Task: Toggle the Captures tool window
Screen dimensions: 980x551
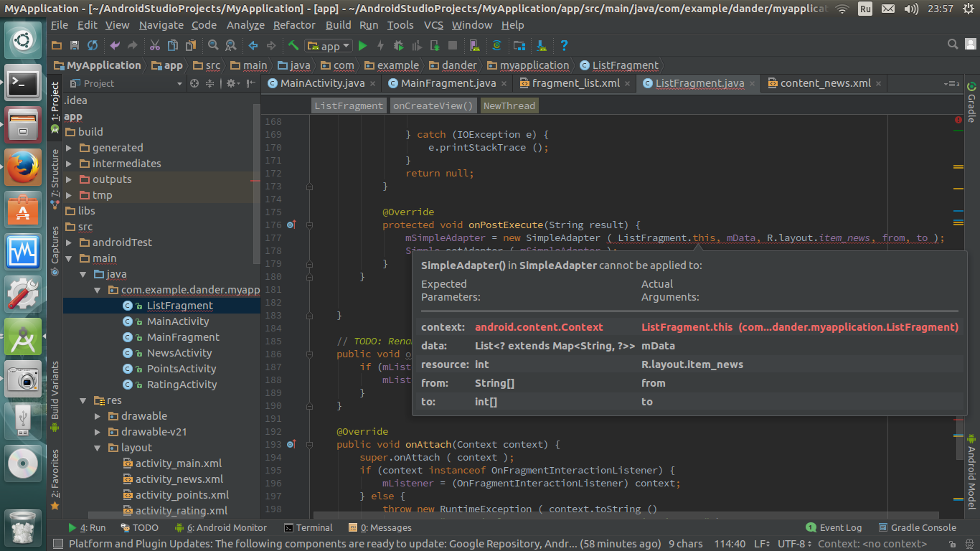Action: (x=55, y=251)
